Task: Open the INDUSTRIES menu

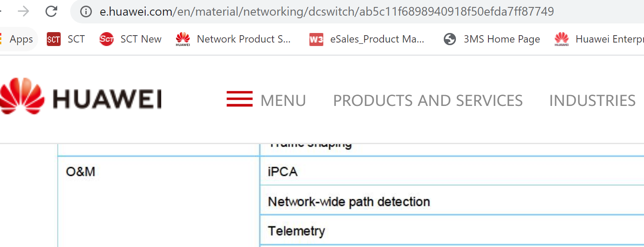Action: click(592, 101)
